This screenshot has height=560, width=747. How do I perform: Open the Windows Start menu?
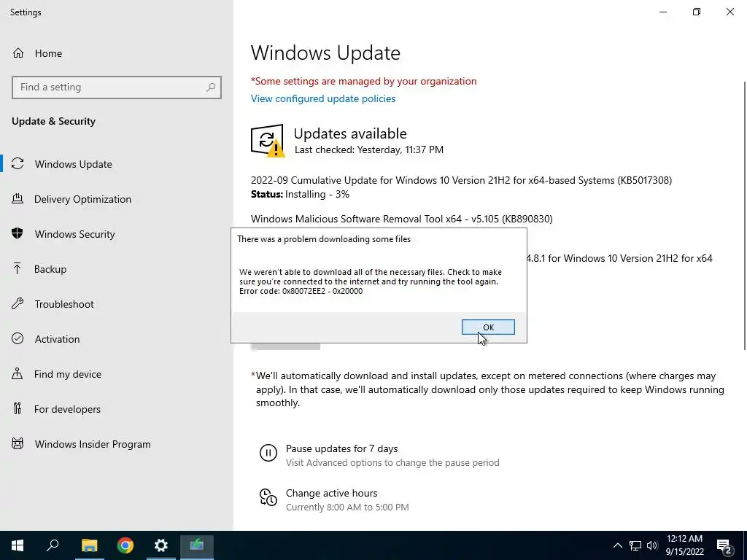(18, 545)
